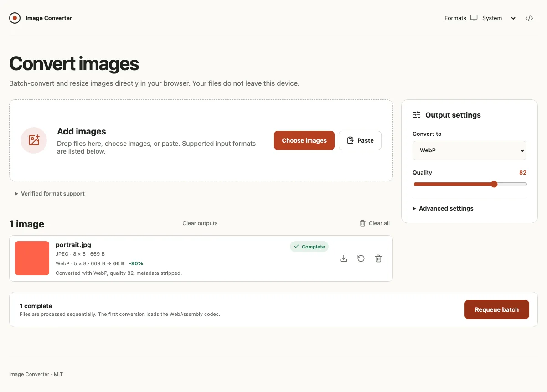Click the add-image icon in the drop zone
The image size is (547, 392).
34,140
